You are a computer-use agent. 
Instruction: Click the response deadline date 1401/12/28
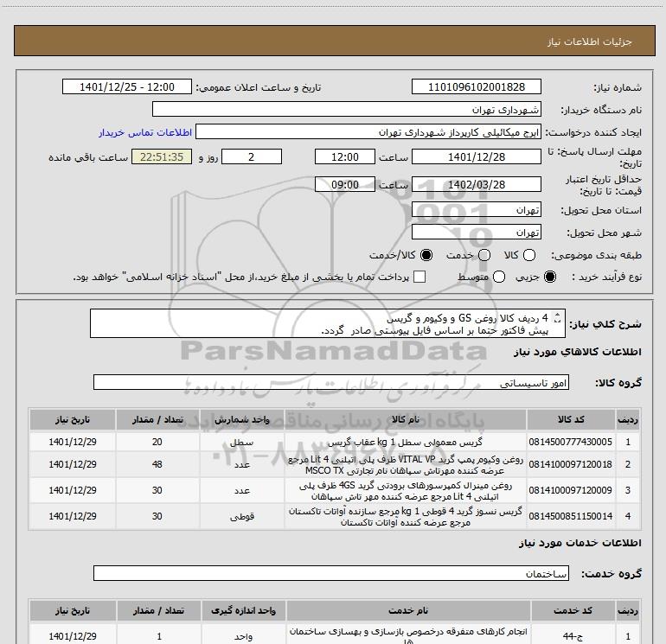[476, 156]
